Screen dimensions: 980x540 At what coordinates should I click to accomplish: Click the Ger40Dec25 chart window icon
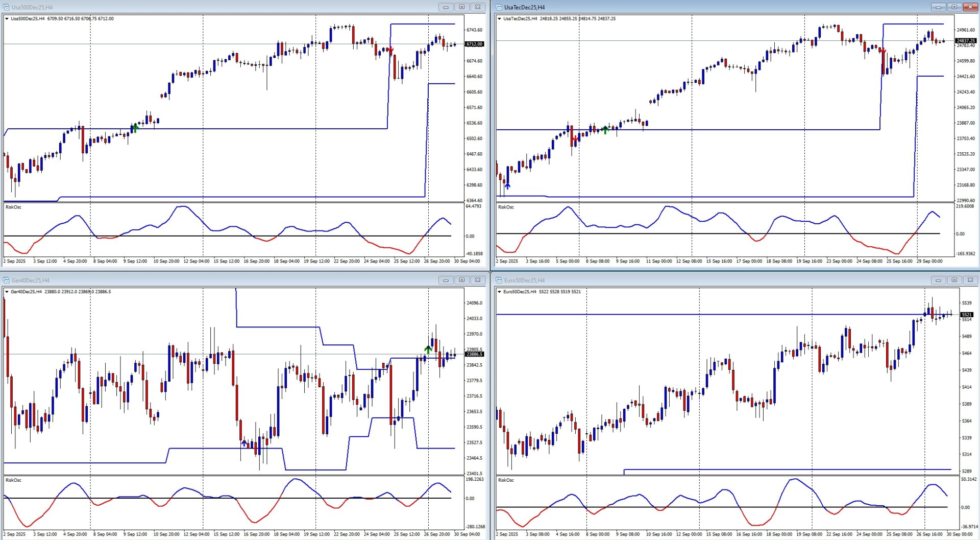6,280
